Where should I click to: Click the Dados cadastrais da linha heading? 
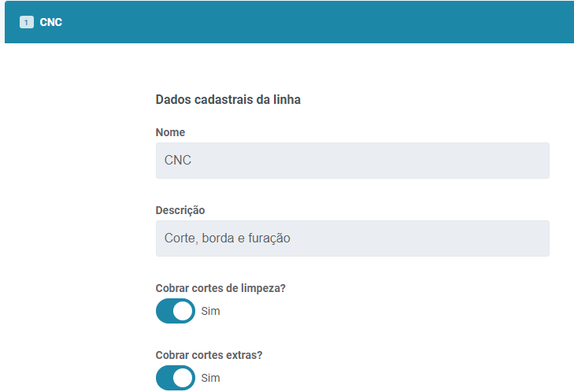(228, 100)
